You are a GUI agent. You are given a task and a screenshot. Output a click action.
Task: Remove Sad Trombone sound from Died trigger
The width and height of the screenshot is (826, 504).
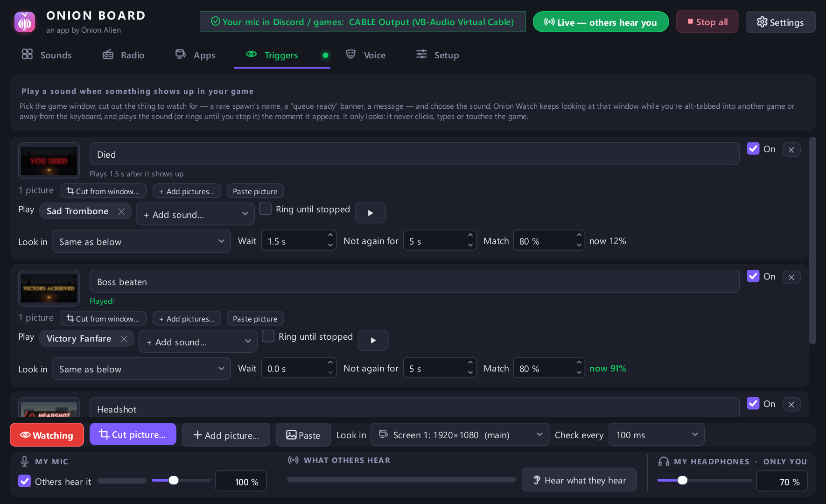[x=121, y=211]
